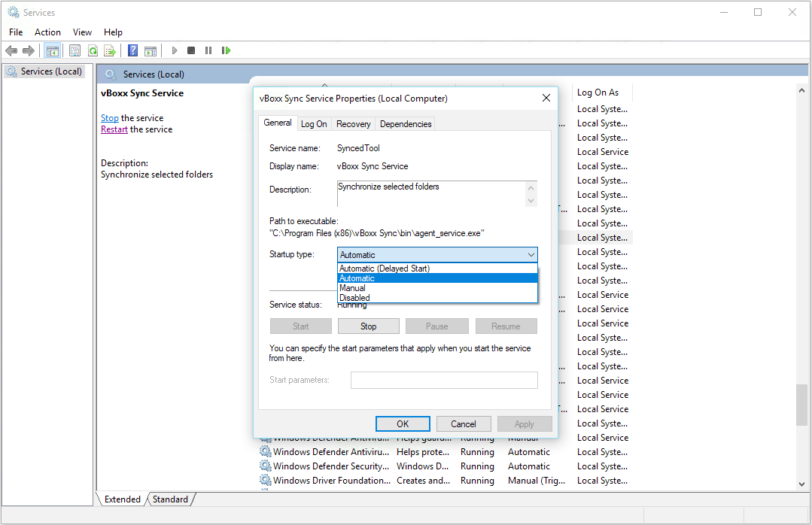Click the Start Service play icon

[x=175, y=50]
